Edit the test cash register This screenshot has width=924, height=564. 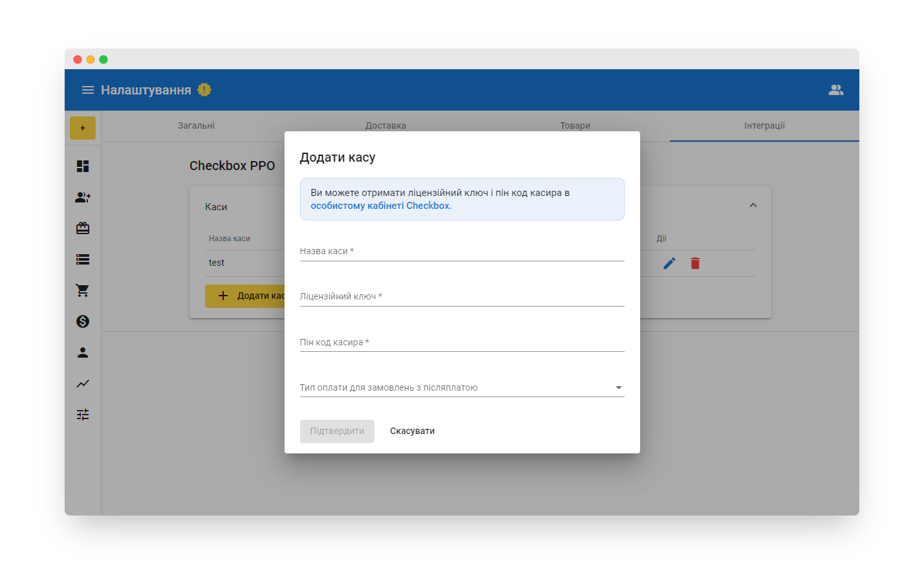(669, 263)
